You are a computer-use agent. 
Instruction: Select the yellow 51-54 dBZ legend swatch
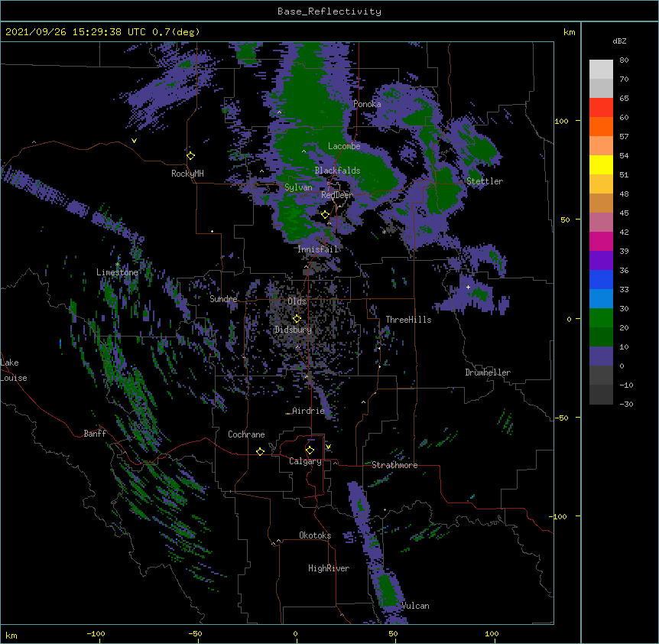(601, 164)
